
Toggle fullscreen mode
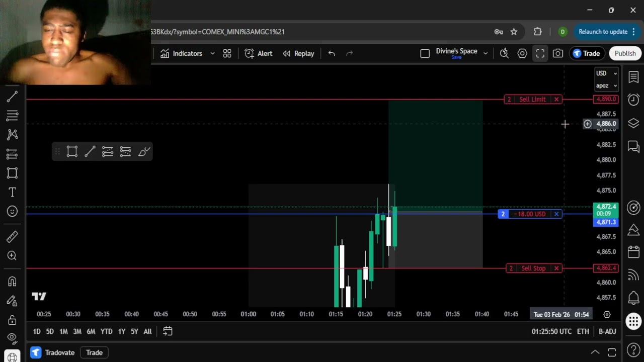[540, 53]
